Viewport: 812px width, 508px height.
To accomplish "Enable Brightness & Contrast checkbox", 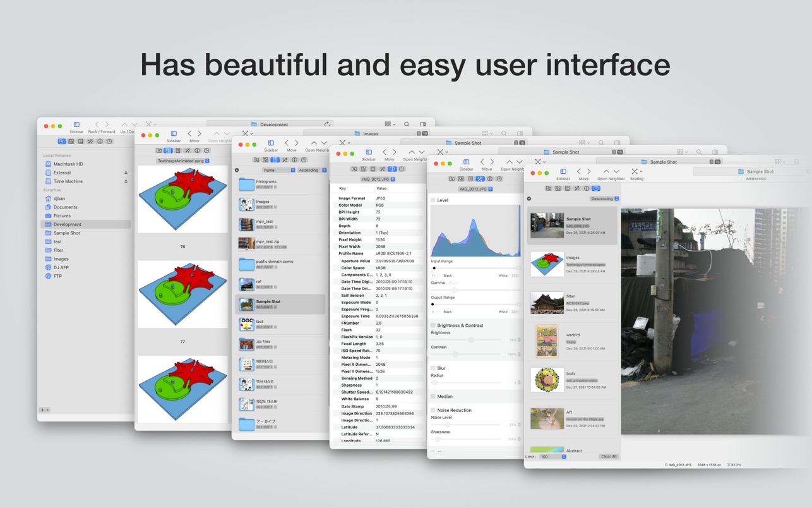I will pyautogui.click(x=433, y=325).
